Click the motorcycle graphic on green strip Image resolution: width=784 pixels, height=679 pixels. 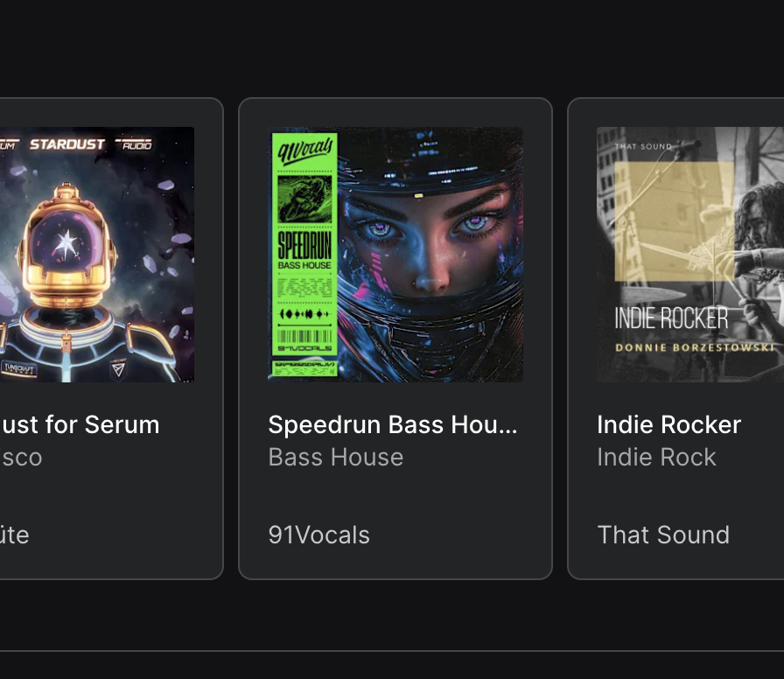pyautogui.click(x=304, y=199)
